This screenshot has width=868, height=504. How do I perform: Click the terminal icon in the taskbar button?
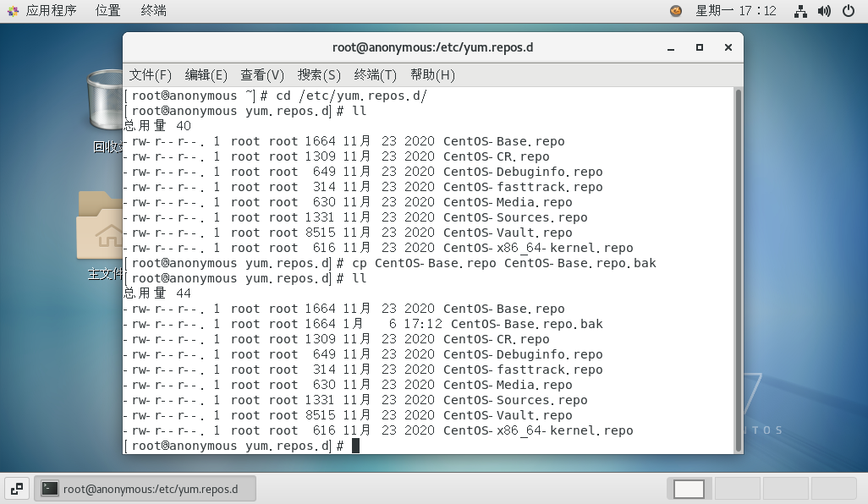(50, 489)
